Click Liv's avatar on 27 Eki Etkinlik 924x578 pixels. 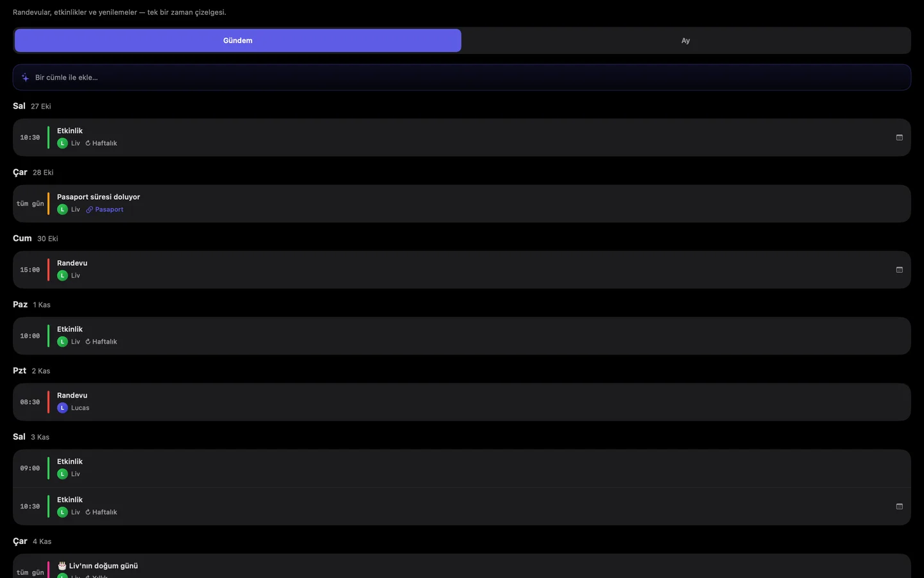(x=62, y=143)
